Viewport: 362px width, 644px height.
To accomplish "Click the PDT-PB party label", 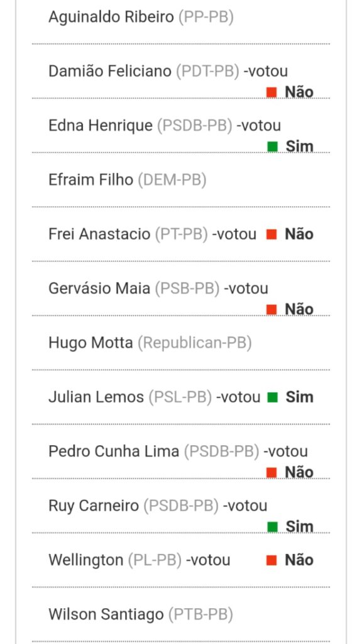I will [x=207, y=72].
